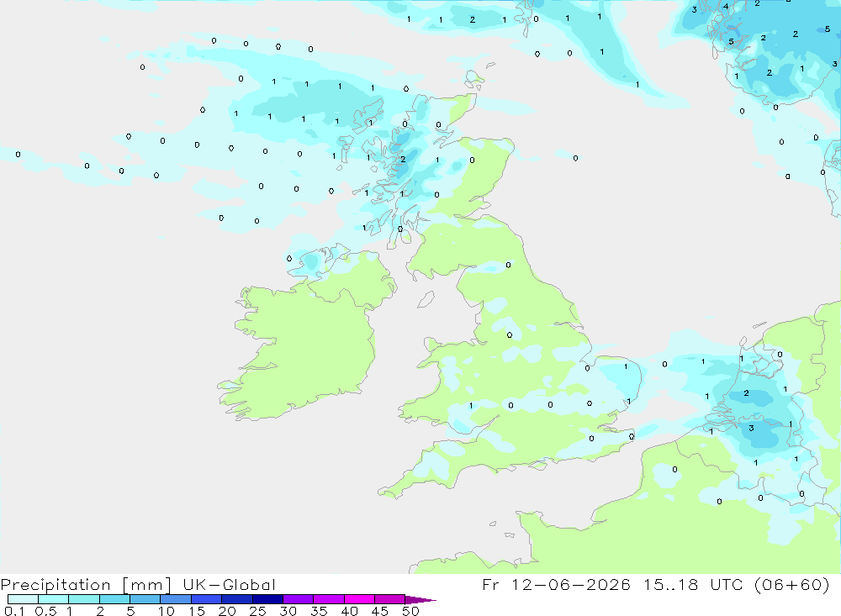The width and height of the screenshot is (841, 616).
Task: Select the 2–5 mm legend color swatch
Action: click(x=114, y=599)
